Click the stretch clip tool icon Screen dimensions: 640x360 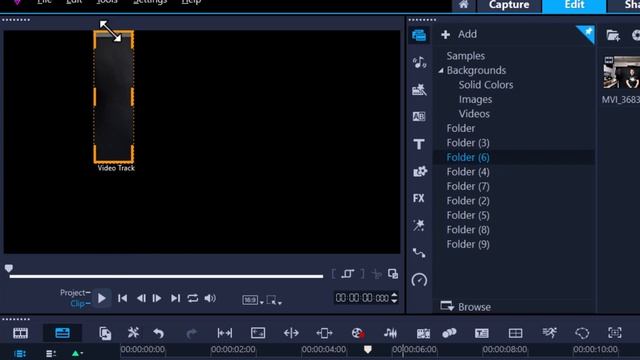pyautogui.click(x=291, y=333)
